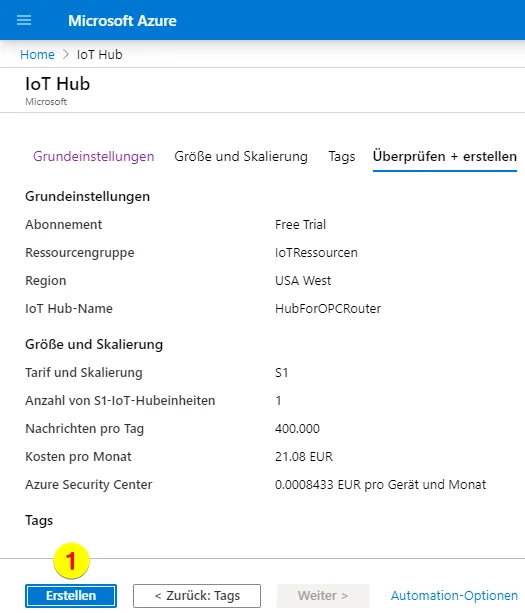
Task: Click the S1 tier value
Action: pos(281,373)
